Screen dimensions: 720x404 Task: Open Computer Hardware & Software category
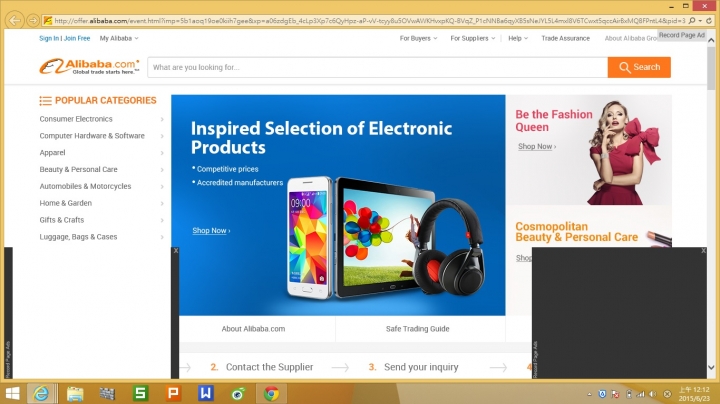pyautogui.click(x=92, y=136)
